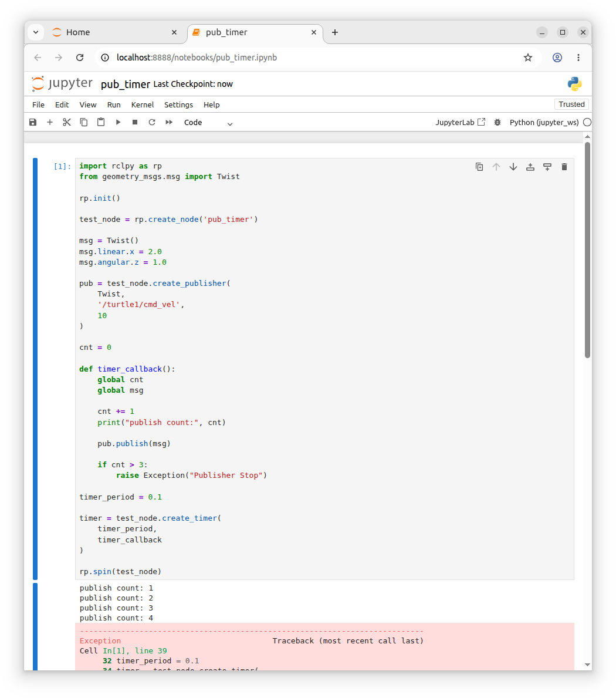Duplicate this cell via cell toolbar
The height and width of the screenshot is (698, 616).
[x=479, y=167]
